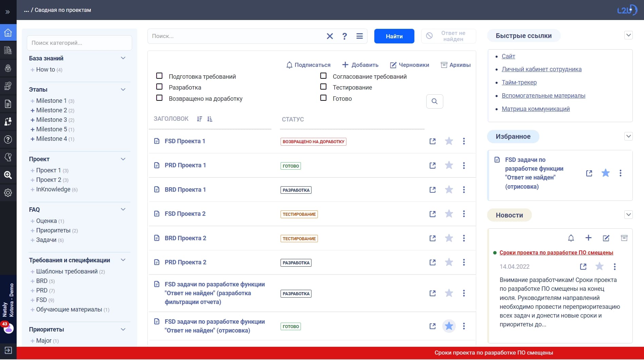
Task: Open the Тайм-трекер quick link
Action: 519,82
